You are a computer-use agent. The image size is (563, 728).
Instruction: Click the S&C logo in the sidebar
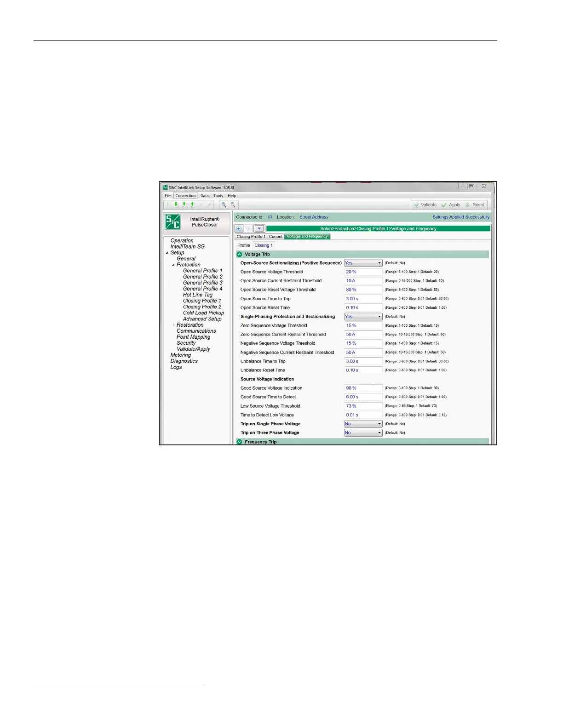coord(173,222)
